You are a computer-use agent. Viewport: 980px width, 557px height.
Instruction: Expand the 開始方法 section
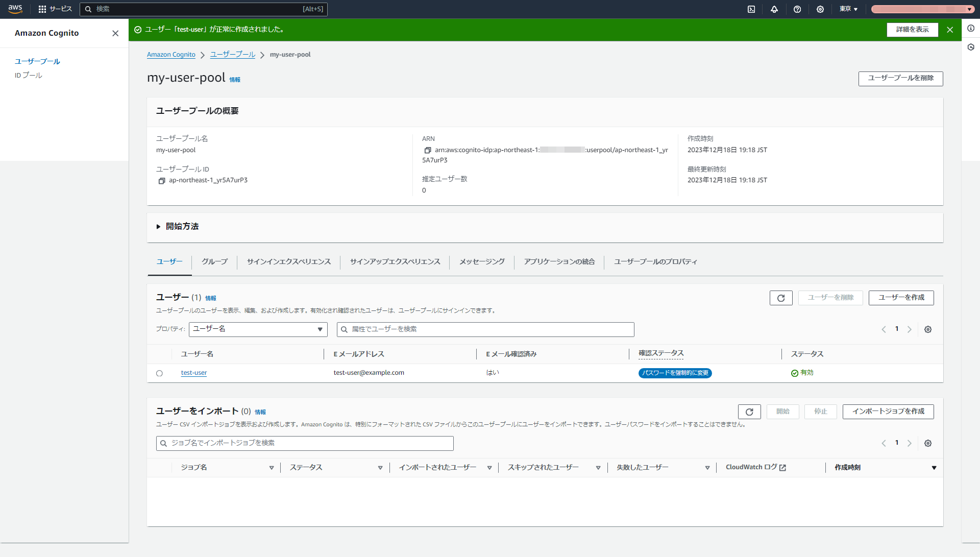pyautogui.click(x=158, y=227)
